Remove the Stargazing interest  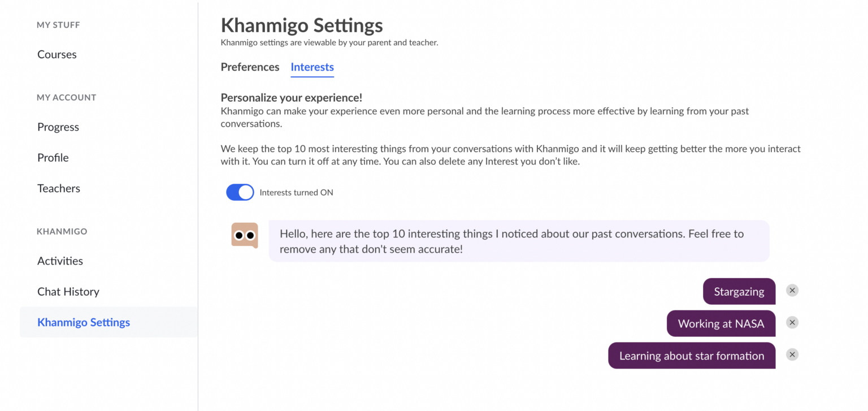click(792, 290)
